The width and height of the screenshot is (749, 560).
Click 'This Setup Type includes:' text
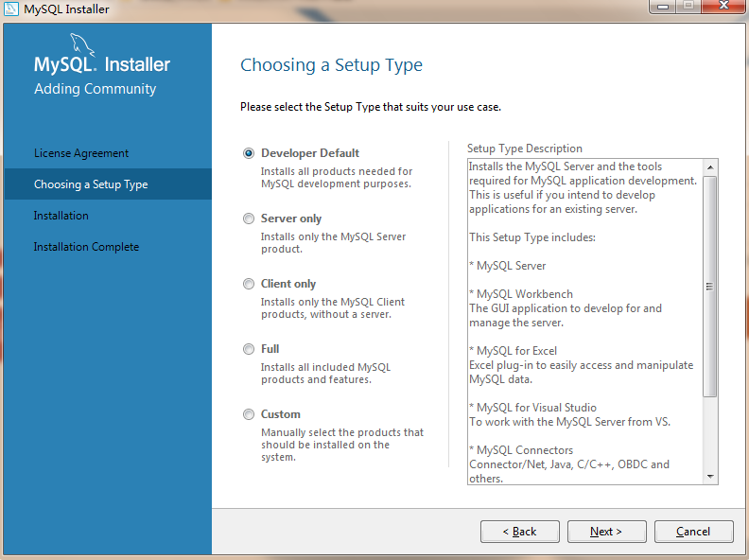click(532, 237)
